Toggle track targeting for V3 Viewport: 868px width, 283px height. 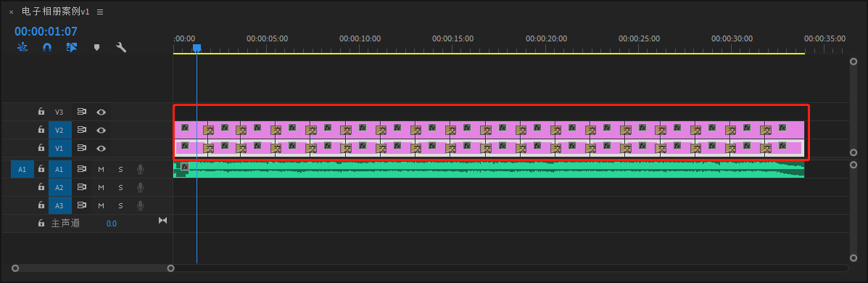59,112
